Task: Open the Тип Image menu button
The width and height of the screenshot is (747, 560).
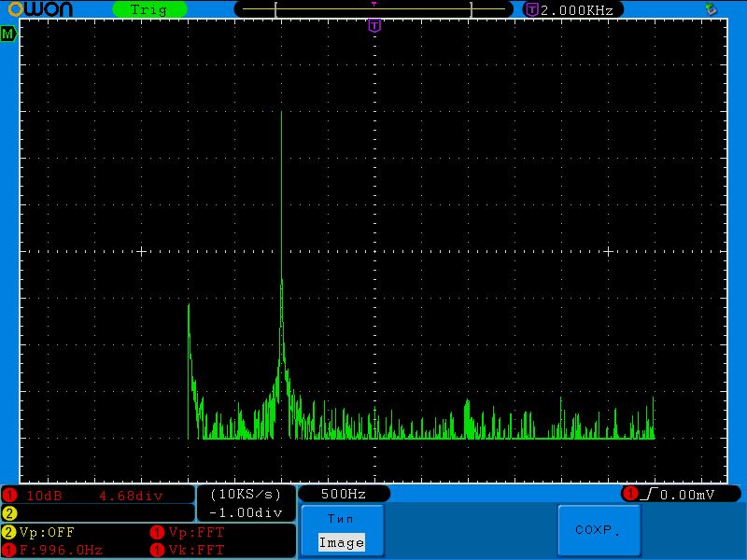Action: click(x=342, y=530)
